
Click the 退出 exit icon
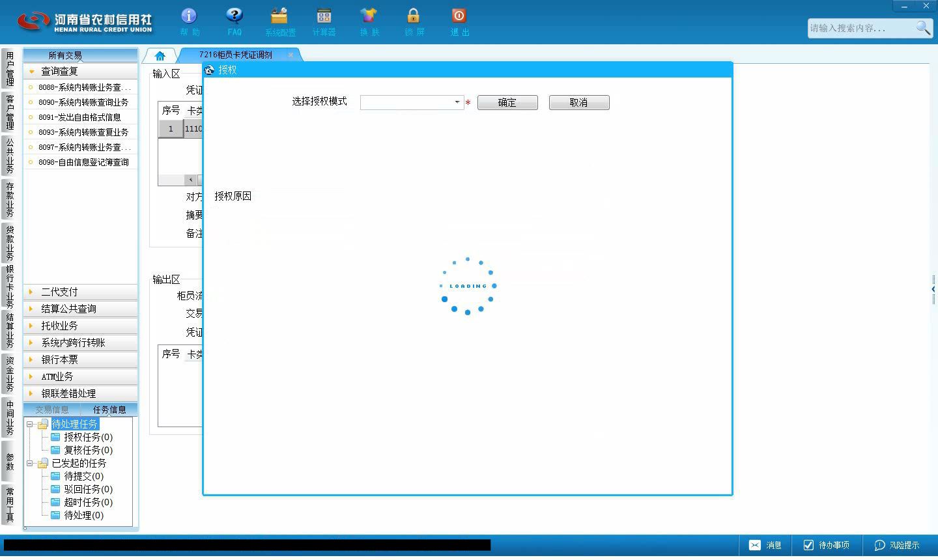[x=459, y=21]
